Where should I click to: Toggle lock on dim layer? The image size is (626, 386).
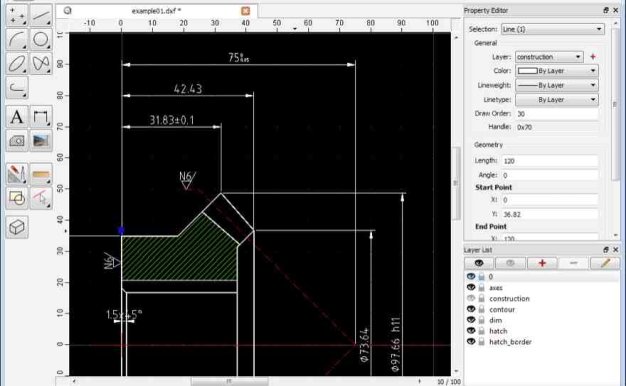point(482,320)
